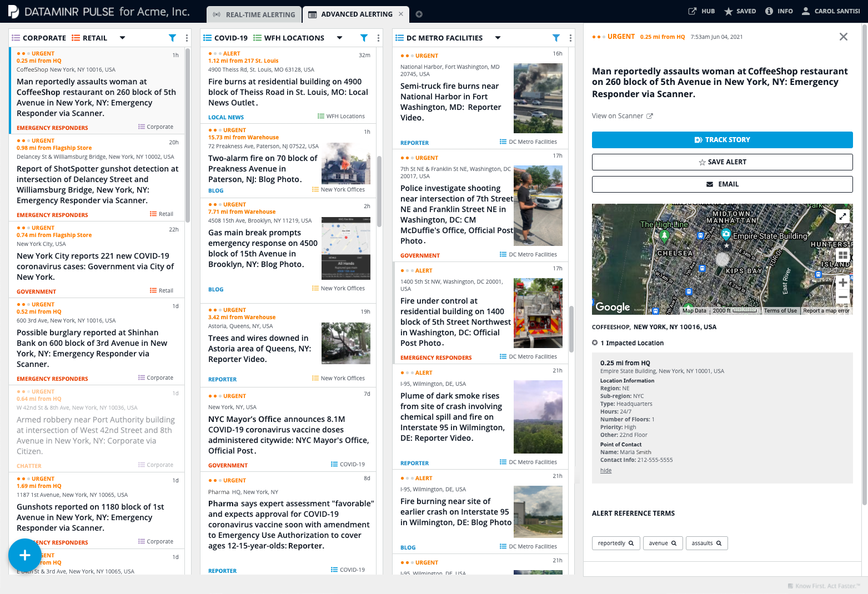Open the Hub from top bar

[x=702, y=11]
